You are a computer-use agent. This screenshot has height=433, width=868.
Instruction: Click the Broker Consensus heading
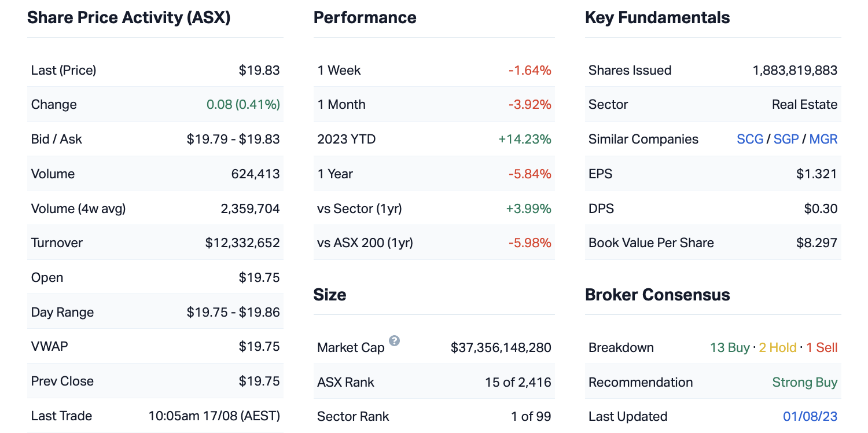657,295
